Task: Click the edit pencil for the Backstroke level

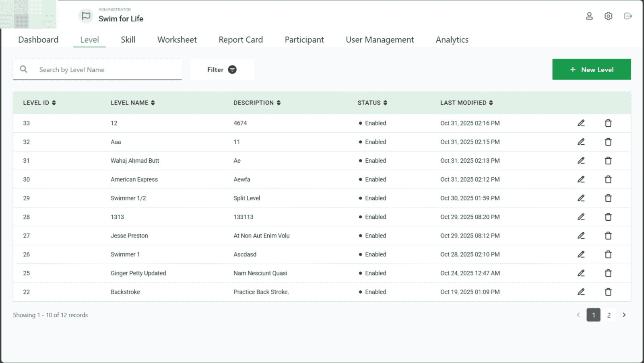Action: point(581,292)
